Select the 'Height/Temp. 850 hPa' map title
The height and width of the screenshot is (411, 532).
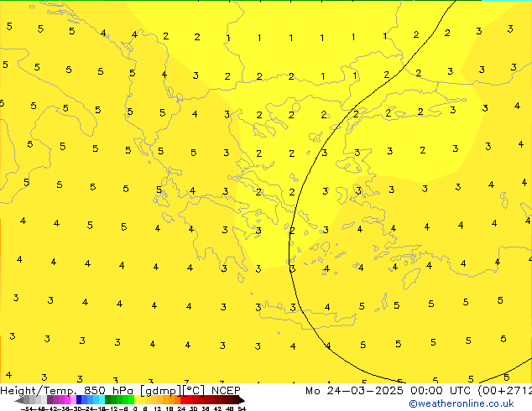click(x=66, y=391)
